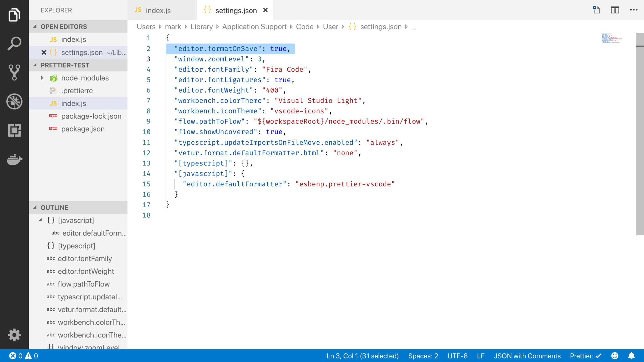Viewport: 644px width, 362px height.
Task: Collapse the [javascript] outline node
Action: point(40,220)
